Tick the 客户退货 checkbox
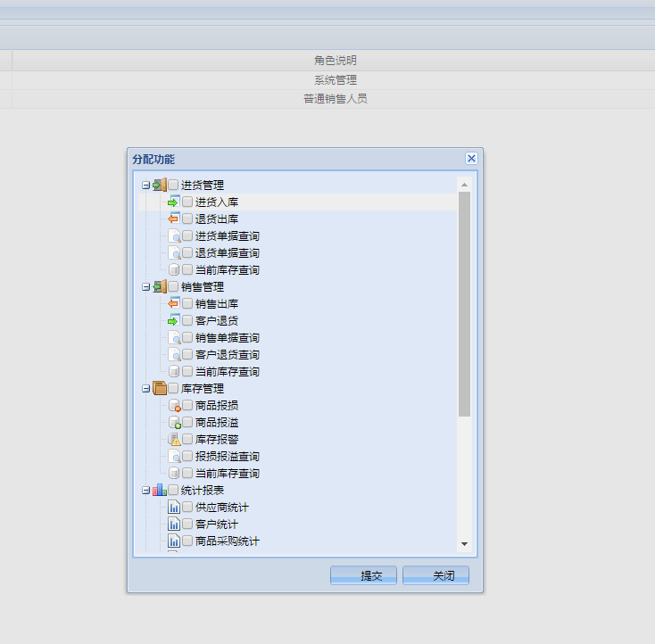Image resolution: width=655 pixels, height=644 pixels. point(187,320)
